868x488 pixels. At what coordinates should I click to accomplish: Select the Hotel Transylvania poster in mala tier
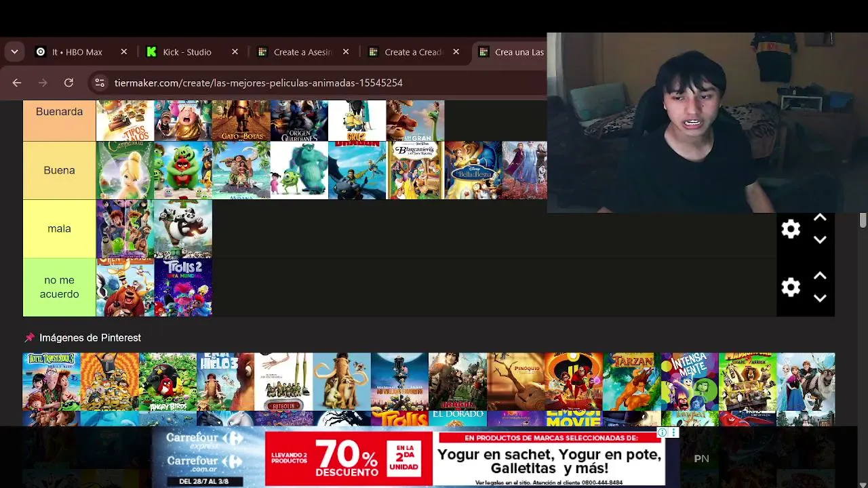125,228
